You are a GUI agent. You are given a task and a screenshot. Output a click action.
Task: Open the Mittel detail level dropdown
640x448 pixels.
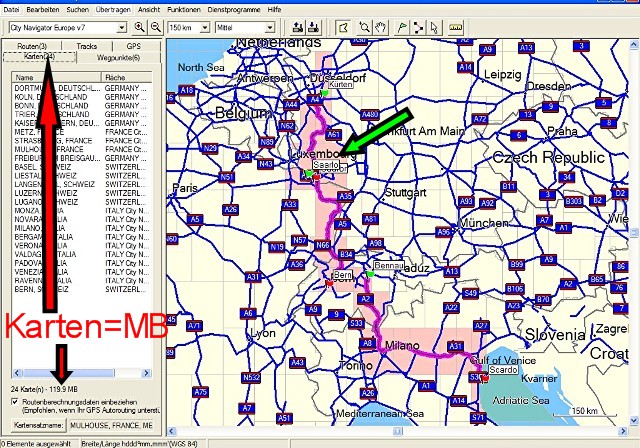(x=270, y=28)
